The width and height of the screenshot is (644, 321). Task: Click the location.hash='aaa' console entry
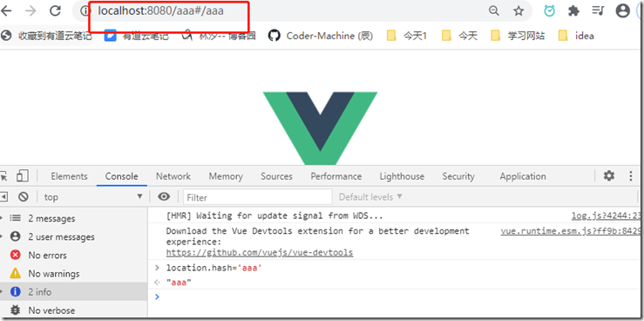(214, 268)
